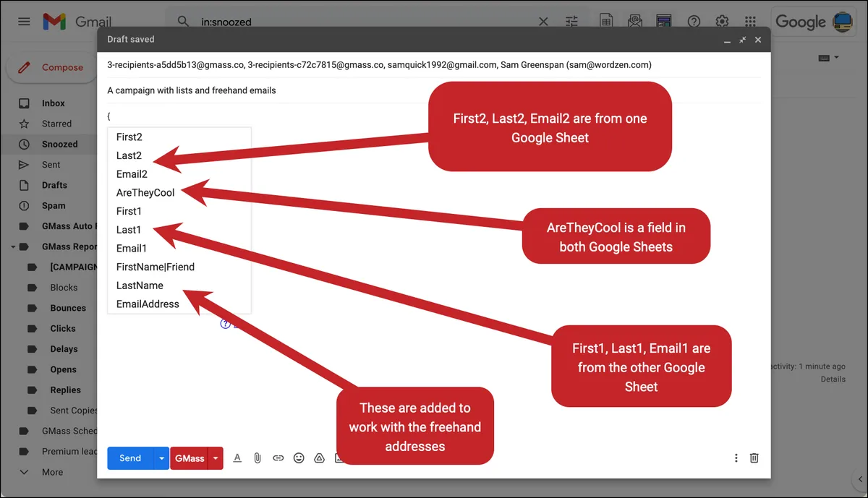Discard the draft with the trash icon
The image size is (868, 498).
pyautogui.click(x=754, y=458)
